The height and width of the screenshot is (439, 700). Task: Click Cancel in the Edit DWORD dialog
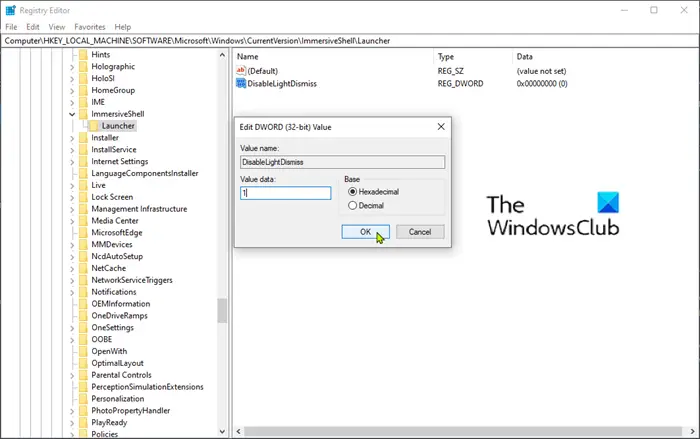(x=420, y=232)
